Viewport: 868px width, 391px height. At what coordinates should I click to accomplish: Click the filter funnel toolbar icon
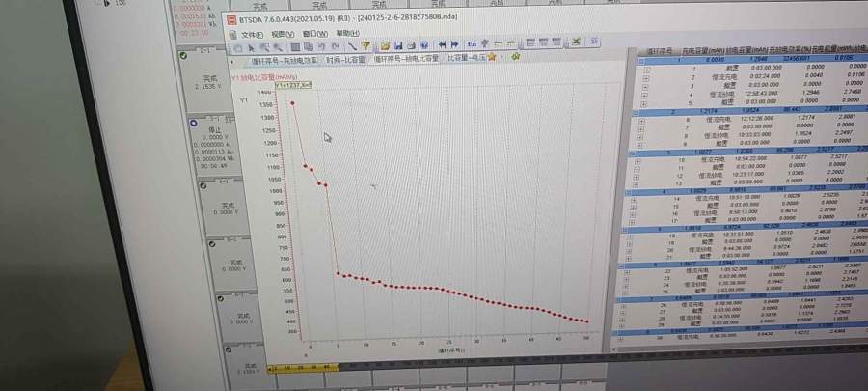tap(366, 44)
